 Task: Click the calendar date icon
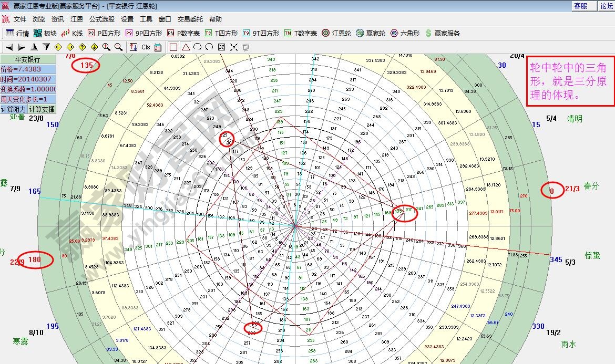(x=158, y=47)
